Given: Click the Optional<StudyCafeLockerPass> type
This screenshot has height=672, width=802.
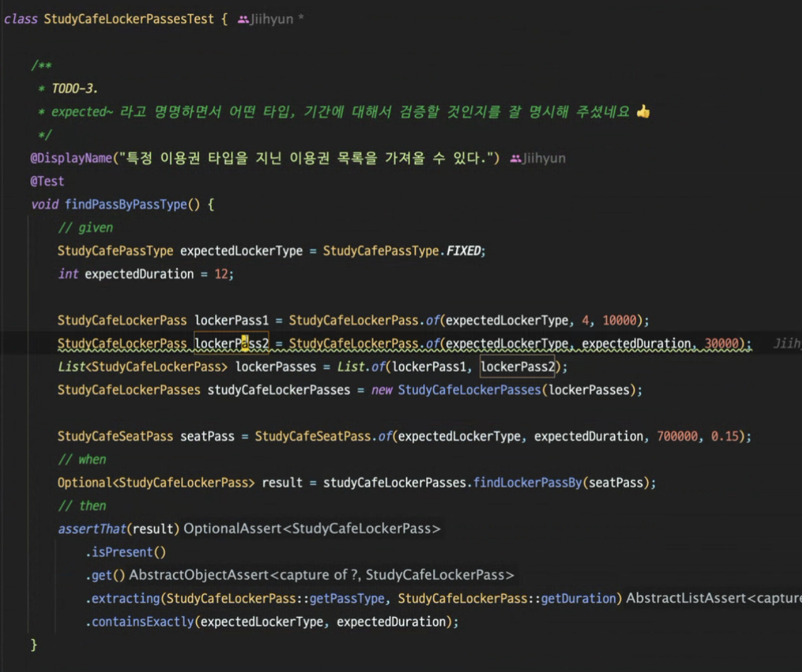Looking at the screenshot, I should [156, 483].
